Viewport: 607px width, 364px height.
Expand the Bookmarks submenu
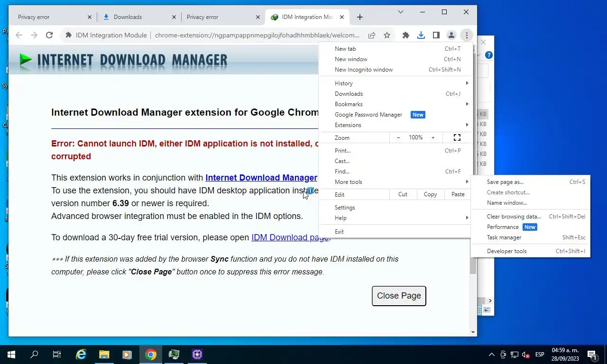[396, 104]
